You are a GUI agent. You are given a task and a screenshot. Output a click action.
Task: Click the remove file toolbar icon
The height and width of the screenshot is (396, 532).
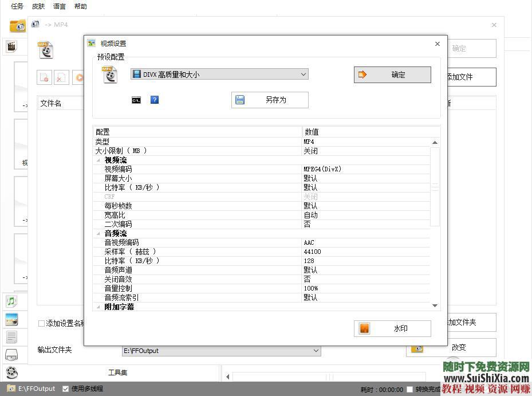45,77
